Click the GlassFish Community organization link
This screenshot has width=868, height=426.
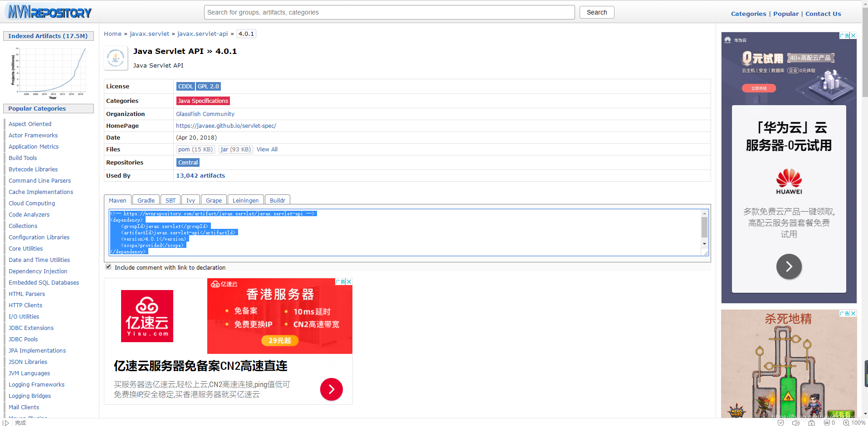205,114
